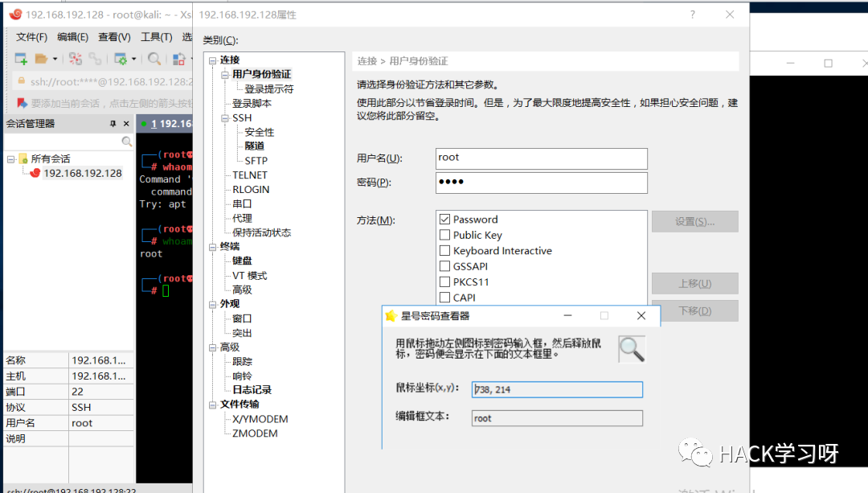This screenshot has height=493, width=868.
Task: Enable the Public Key method checkbox
Action: click(444, 235)
